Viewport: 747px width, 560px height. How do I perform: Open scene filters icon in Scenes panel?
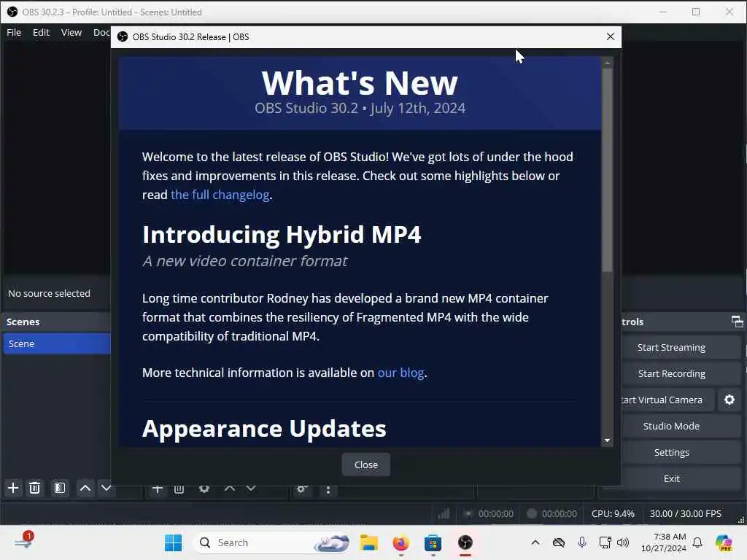point(60,488)
